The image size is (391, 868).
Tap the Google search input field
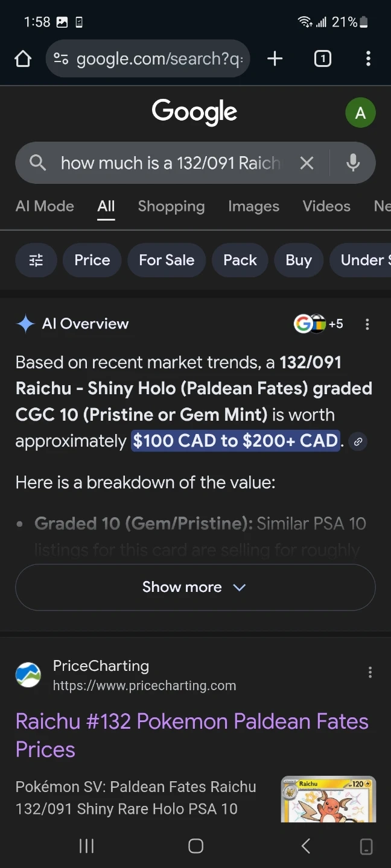170,163
